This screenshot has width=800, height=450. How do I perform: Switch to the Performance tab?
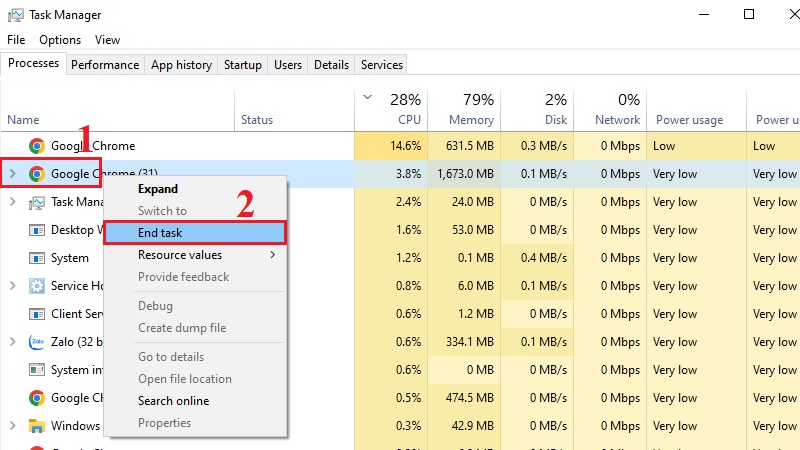coord(105,65)
